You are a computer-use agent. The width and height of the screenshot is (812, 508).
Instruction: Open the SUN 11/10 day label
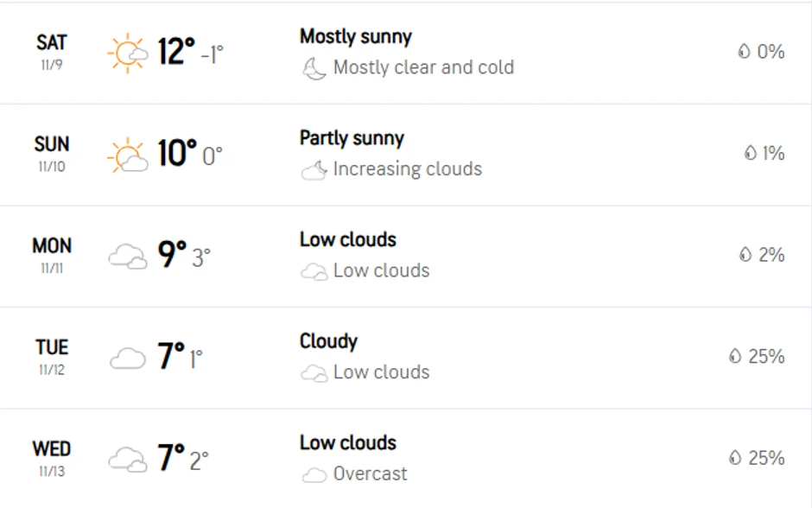pos(52,153)
